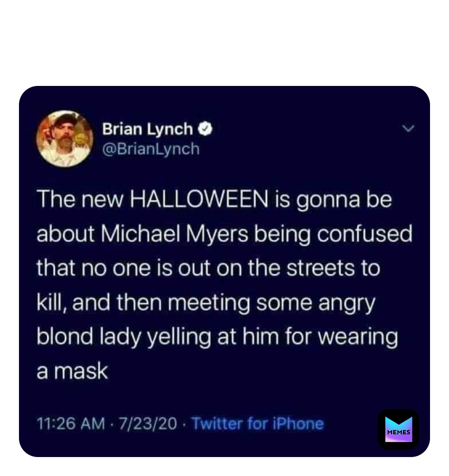
Task: Select the Brian Lynch display name
Action: (147, 129)
